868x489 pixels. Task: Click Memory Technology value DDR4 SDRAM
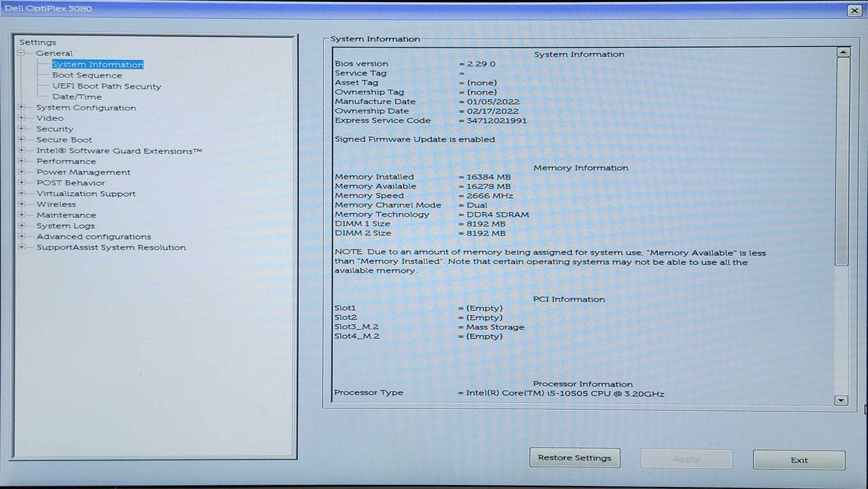(498, 214)
